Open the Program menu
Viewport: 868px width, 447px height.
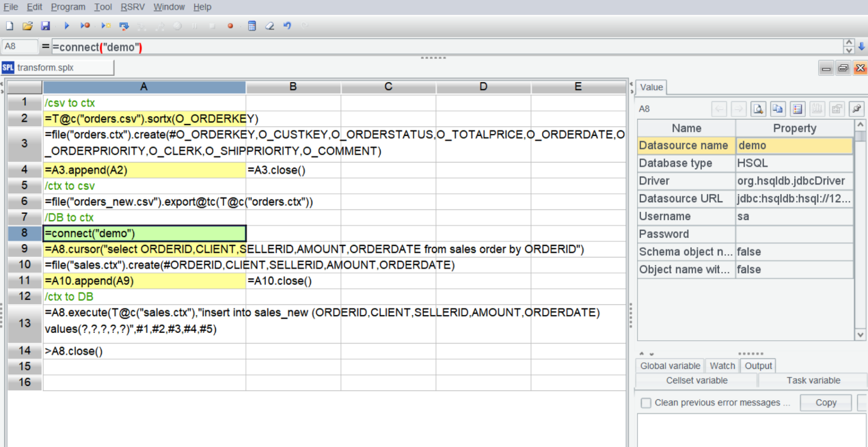pyautogui.click(x=68, y=7)
